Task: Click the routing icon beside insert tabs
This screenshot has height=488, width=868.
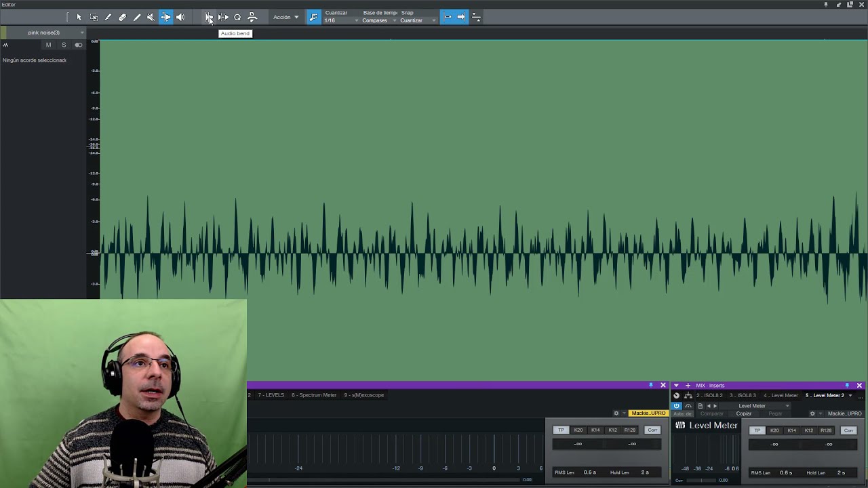Action: pos(688,395)
